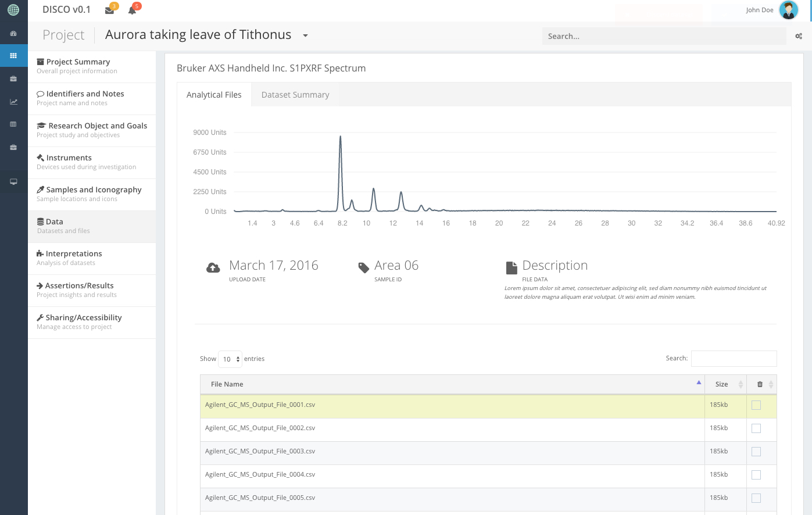Focus the table Search input field
This screenshot has height=515, width=812.
tap(734, 359)
